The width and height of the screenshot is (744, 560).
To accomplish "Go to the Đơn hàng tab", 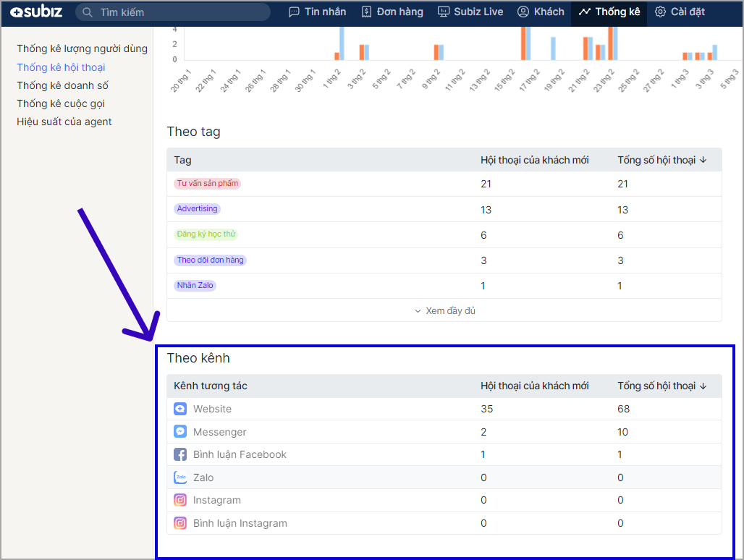I will click(392, 12).
